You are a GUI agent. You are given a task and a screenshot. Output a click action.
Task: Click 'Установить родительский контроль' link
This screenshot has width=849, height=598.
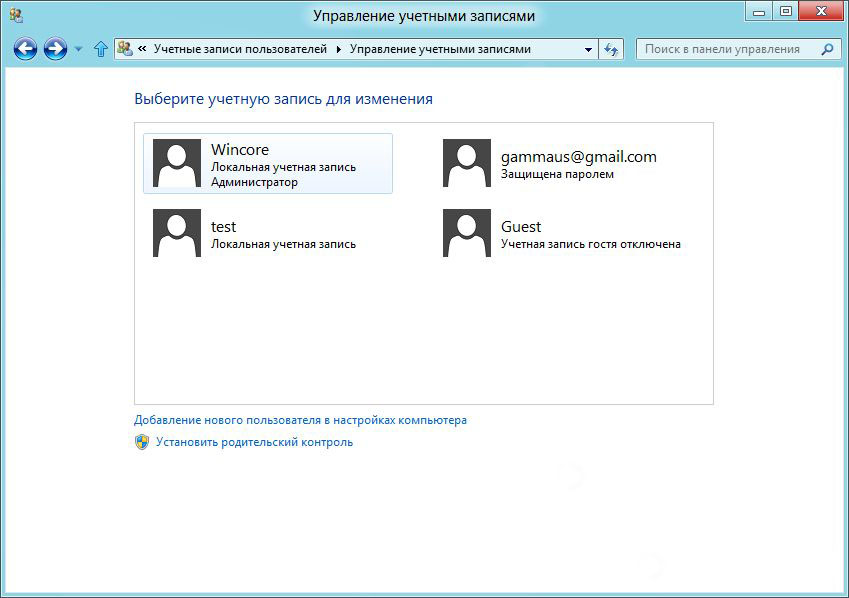coord(254,442)
